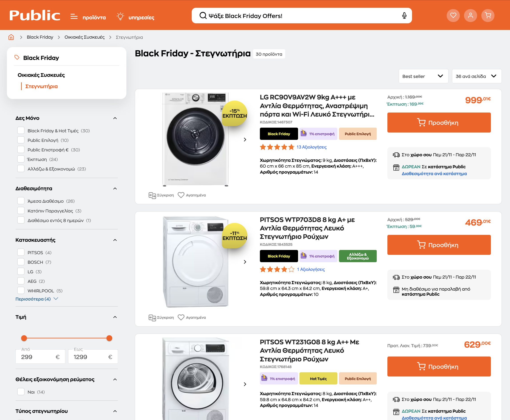The height and width of the screenshot is (420, 510).
Task: Open the wishlist heart icon in header
Action: coord(453,16)
